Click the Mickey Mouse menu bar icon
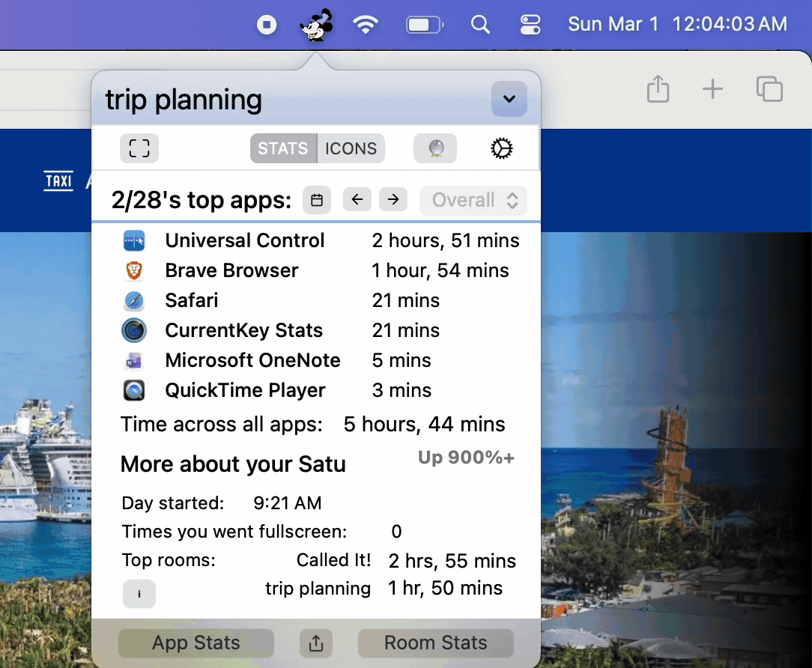This screenshot has width=812, height=668. tap(316, 25)
